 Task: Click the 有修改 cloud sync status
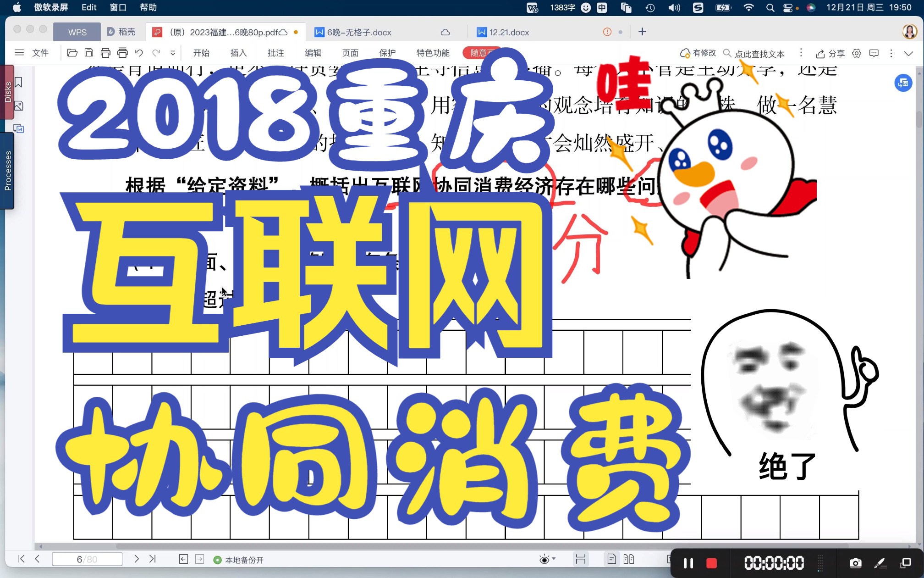click(x=698, y=53)
